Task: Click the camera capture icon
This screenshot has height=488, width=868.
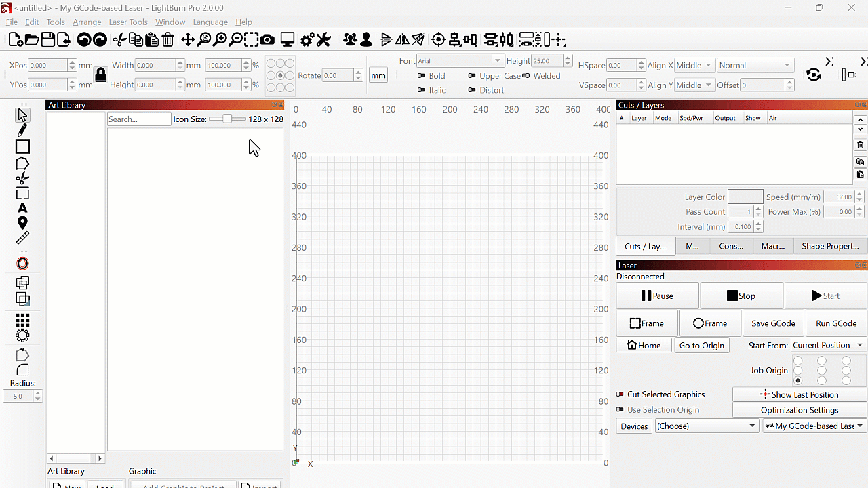Action: coord(267,40)
